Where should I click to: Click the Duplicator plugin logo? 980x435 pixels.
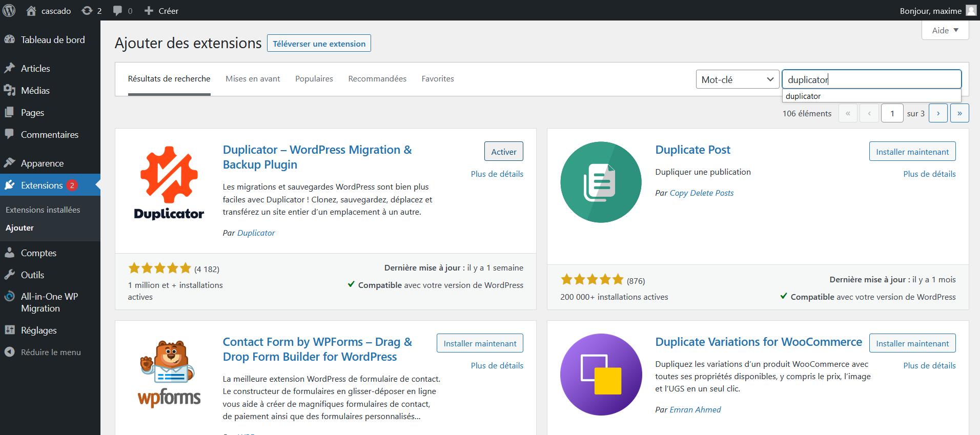(x=169, y=182)
